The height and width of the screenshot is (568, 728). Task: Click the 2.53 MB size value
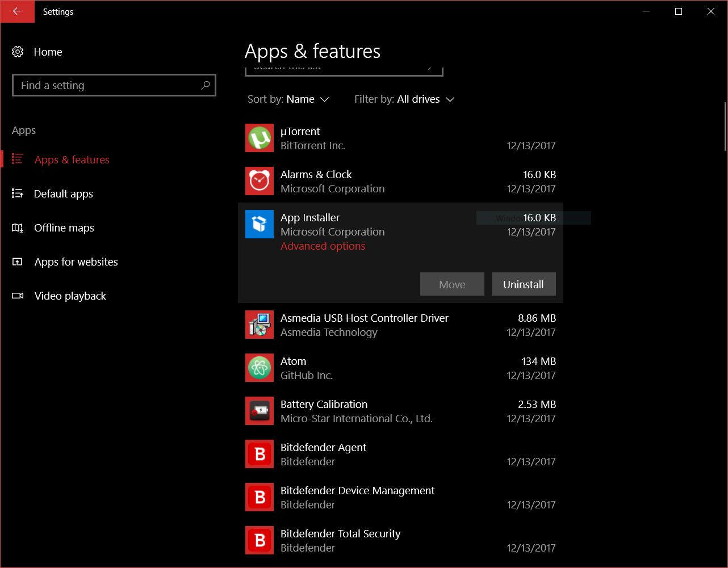point(537,405)
